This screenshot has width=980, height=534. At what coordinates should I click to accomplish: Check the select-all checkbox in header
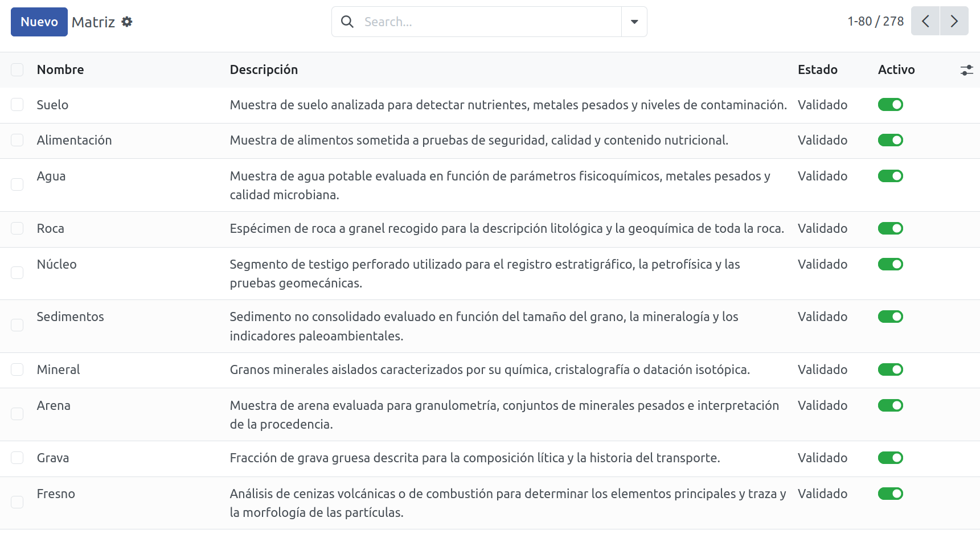point(17,69)
